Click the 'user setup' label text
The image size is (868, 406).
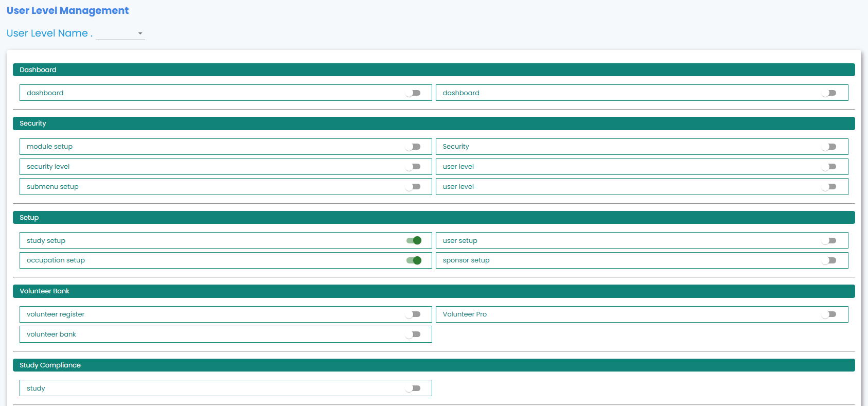460,241
